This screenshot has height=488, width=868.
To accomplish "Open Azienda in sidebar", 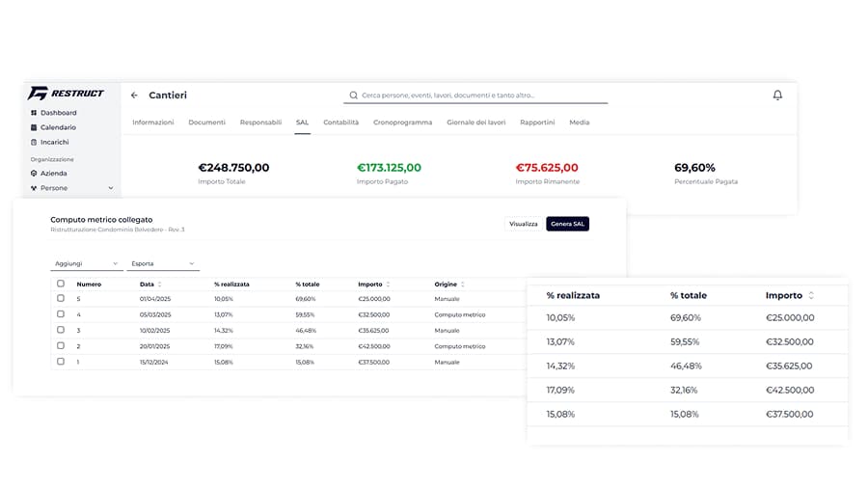I will pos(49,174).
